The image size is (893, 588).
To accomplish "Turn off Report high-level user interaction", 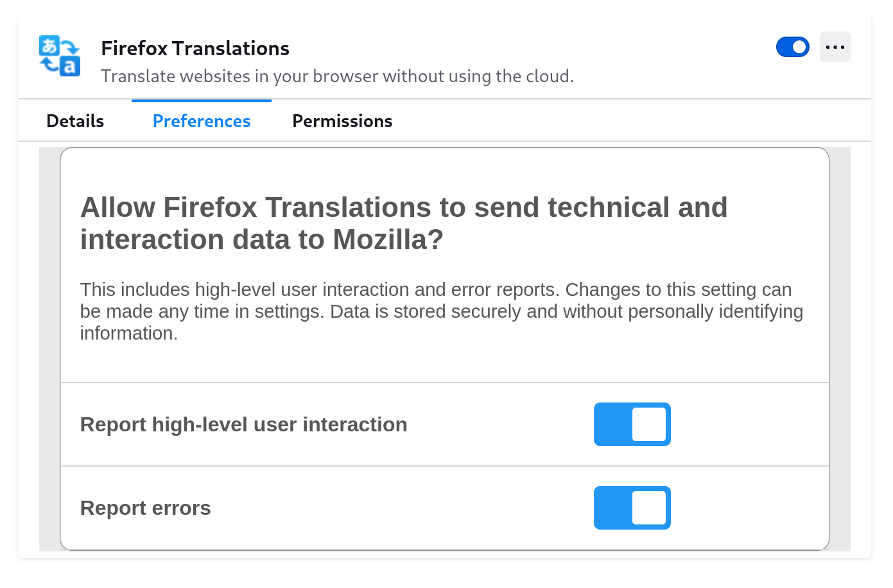I will pos(632,424).
